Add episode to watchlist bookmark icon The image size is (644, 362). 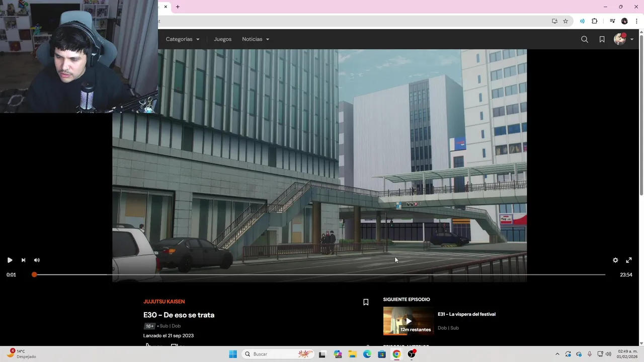click(366, 302)
